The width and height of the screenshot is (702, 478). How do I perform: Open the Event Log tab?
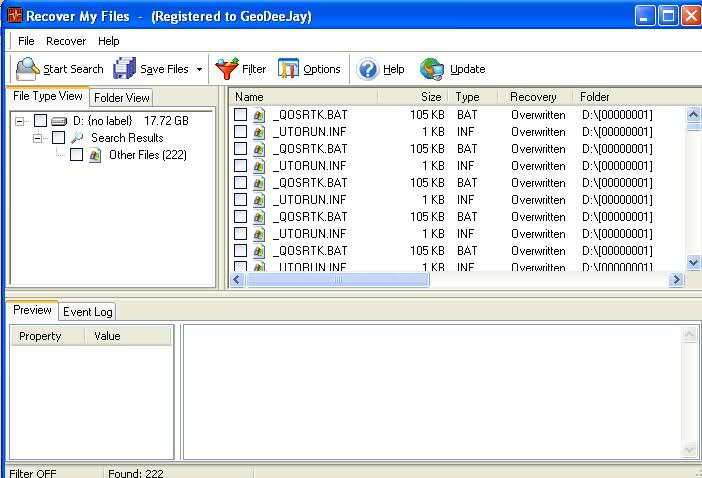pyautogui.click(x=88, y=312)
